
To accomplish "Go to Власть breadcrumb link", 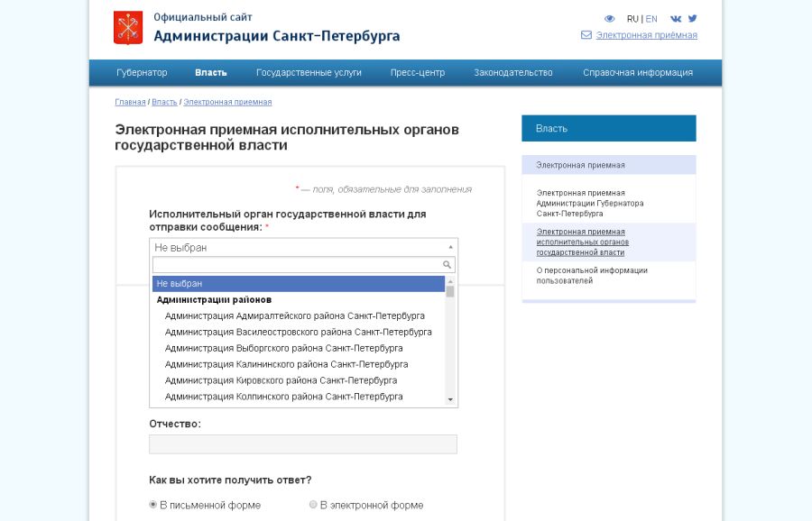I will (x=164, y=102).
